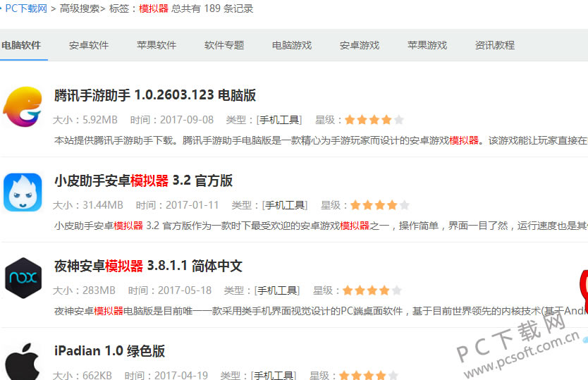
Task: Click the 大小：31.44MB text
Action: (88, 205)
